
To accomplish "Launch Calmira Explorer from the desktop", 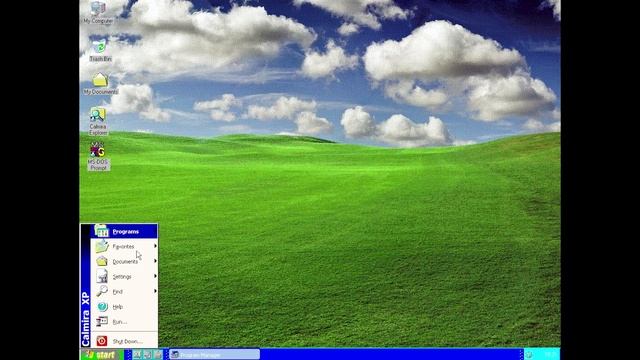I will [x=98, y=121].
